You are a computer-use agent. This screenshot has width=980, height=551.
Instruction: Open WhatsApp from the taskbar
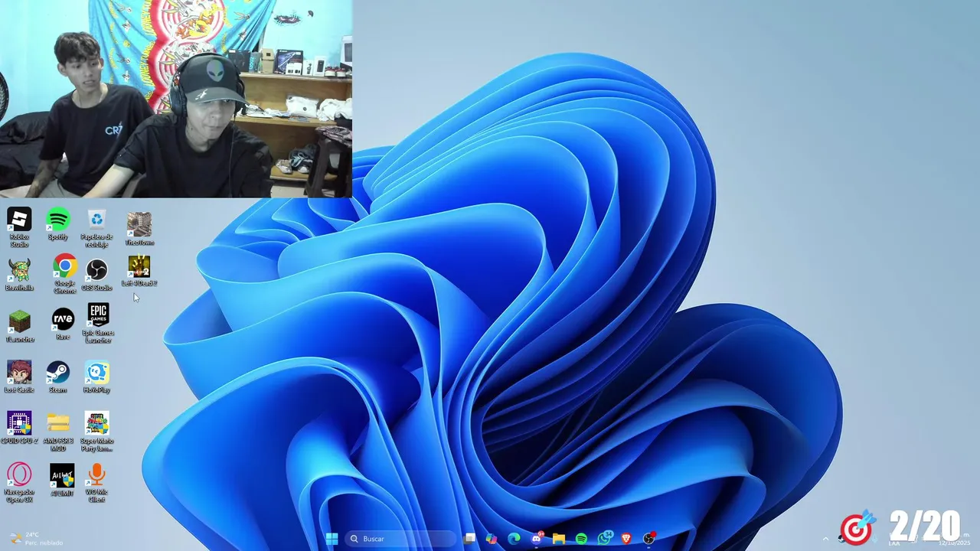click(604, 539)
